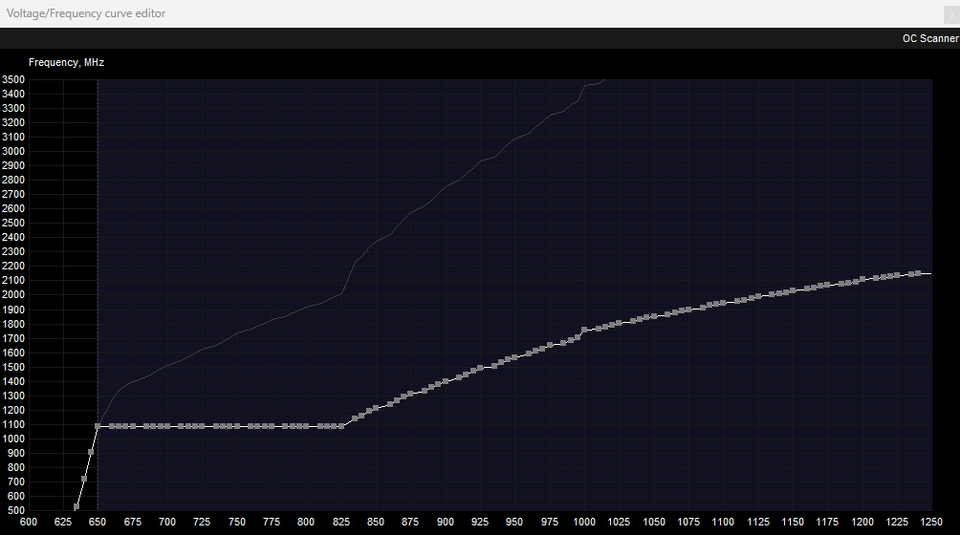The height and width of the screenshot is (535, 960).
Task: Click thin reference curve's kink near 825 mV
Action: (x=343, y=292)
